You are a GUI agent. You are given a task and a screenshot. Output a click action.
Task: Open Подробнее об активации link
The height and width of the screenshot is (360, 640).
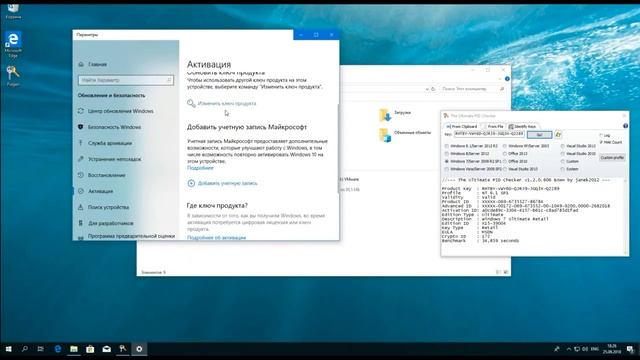coord(216,237)
